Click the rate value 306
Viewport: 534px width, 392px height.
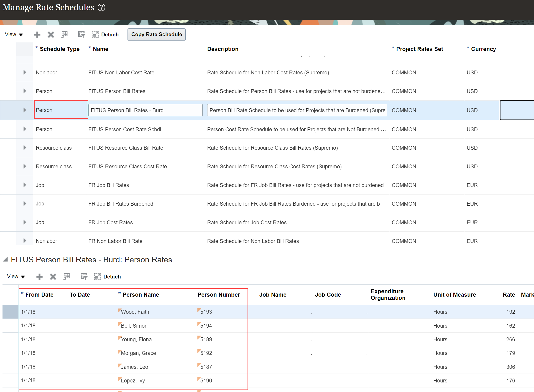[511, 367]
